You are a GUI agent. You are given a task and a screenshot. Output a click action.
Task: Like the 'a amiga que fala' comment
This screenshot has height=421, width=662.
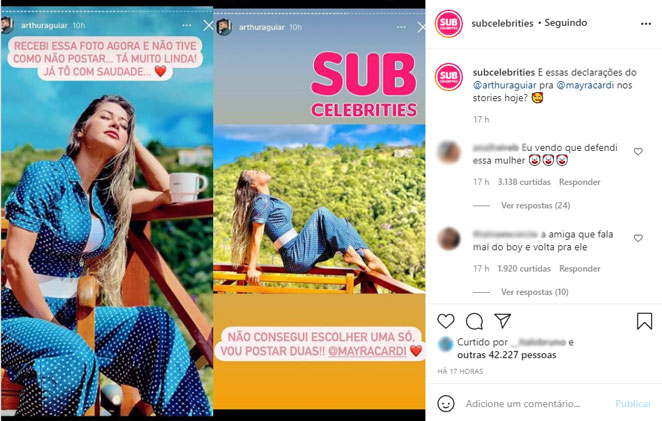[x=638, y=238]
